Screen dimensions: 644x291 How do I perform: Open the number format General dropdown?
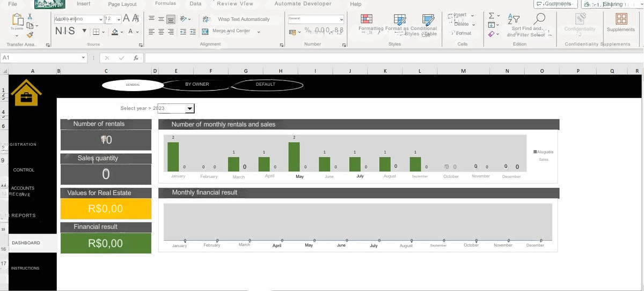[x=341, y=19]
